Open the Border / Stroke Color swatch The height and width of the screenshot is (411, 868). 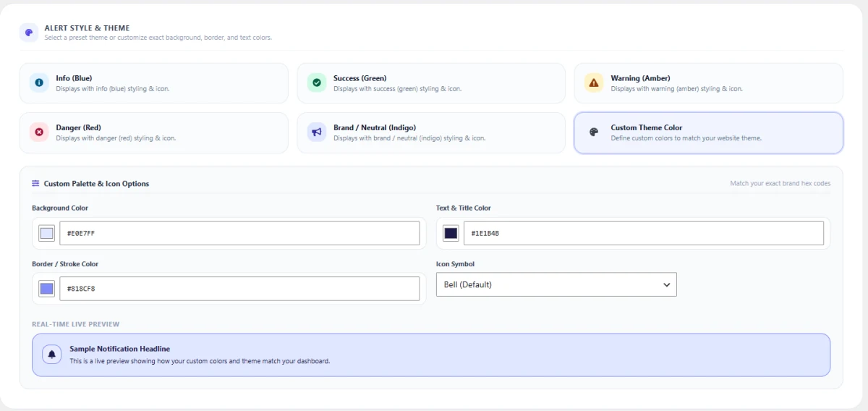(x=46, y=289)
